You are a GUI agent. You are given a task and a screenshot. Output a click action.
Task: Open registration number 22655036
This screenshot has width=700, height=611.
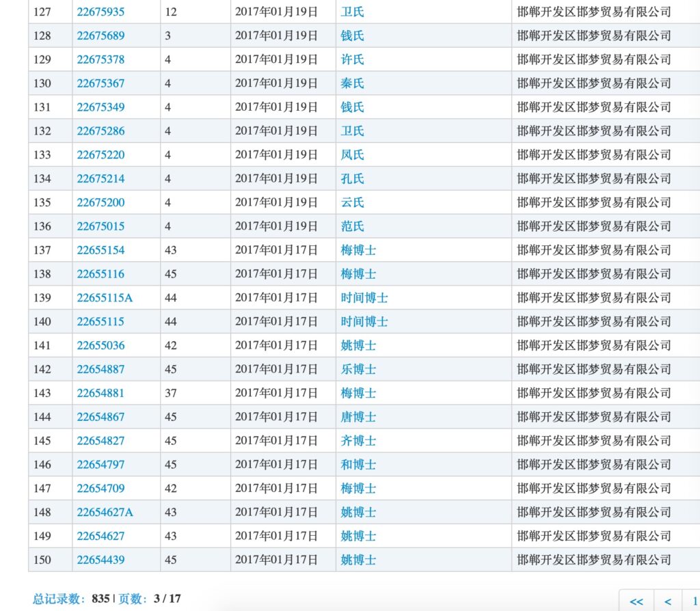pos(100,345)
